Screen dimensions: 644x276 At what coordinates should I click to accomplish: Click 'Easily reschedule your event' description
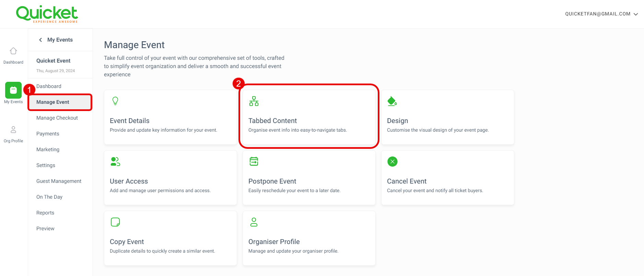[294, 190]
